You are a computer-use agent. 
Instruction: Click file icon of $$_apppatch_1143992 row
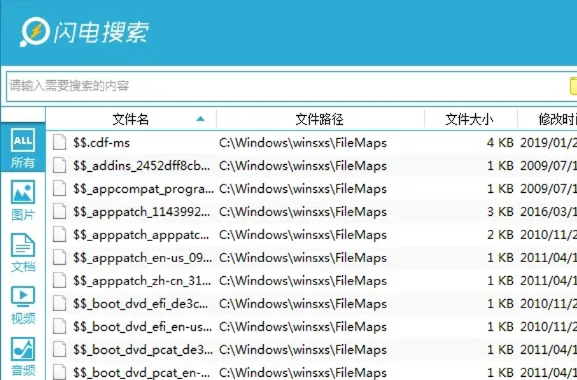tap(59, 212)
